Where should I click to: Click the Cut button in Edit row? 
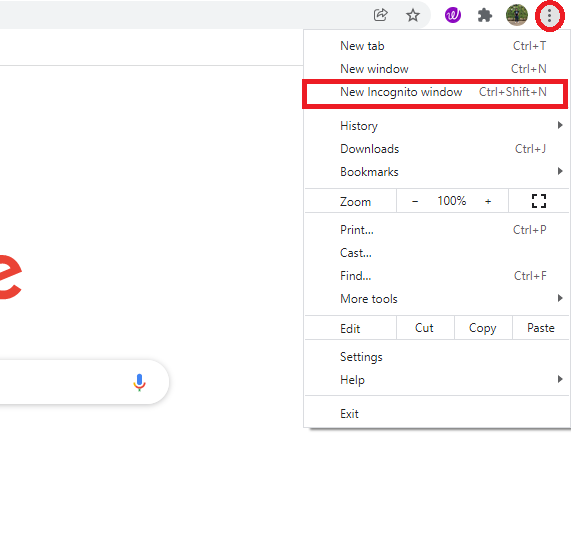pyautogui.click(x=425, y=328)
